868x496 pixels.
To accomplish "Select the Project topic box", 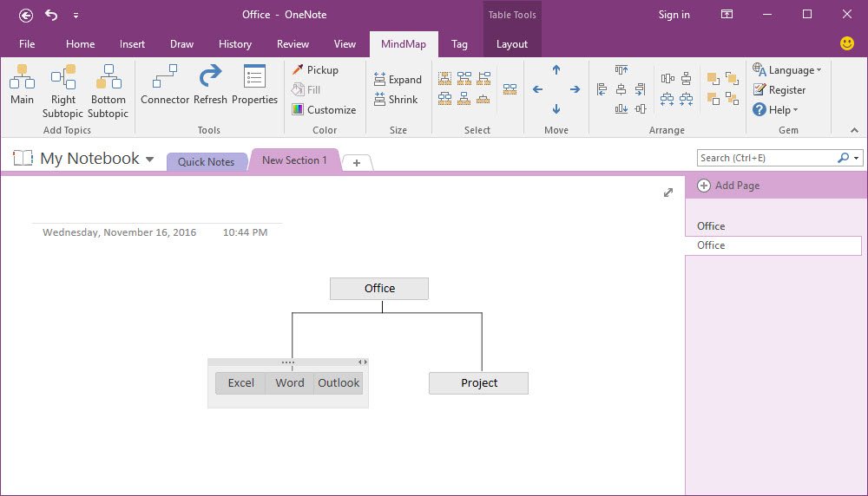I will pos(479,383).
